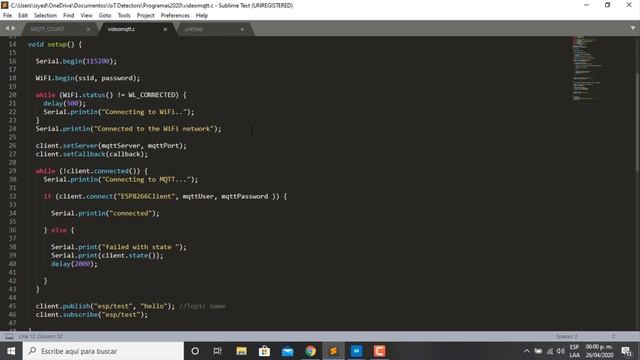This screenshot has height=360, width=640.
Task: Click the 'void setup()' line
Action: point(55,44)
